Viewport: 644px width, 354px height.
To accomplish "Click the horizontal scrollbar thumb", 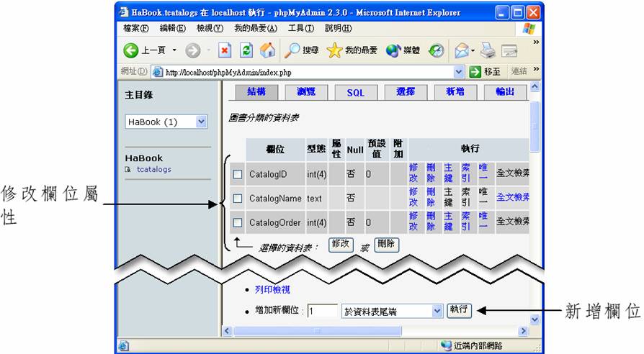I will point(317,331).
